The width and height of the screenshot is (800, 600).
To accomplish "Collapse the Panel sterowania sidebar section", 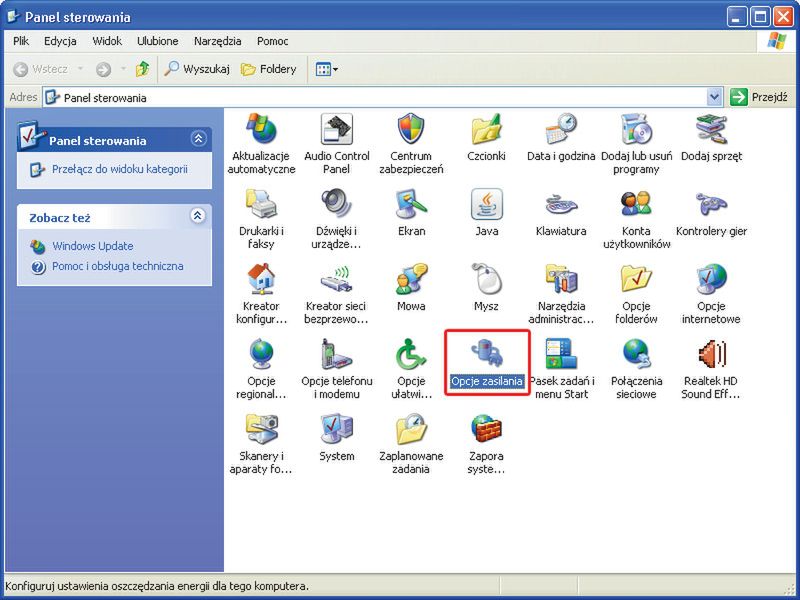I will point(198,139).
